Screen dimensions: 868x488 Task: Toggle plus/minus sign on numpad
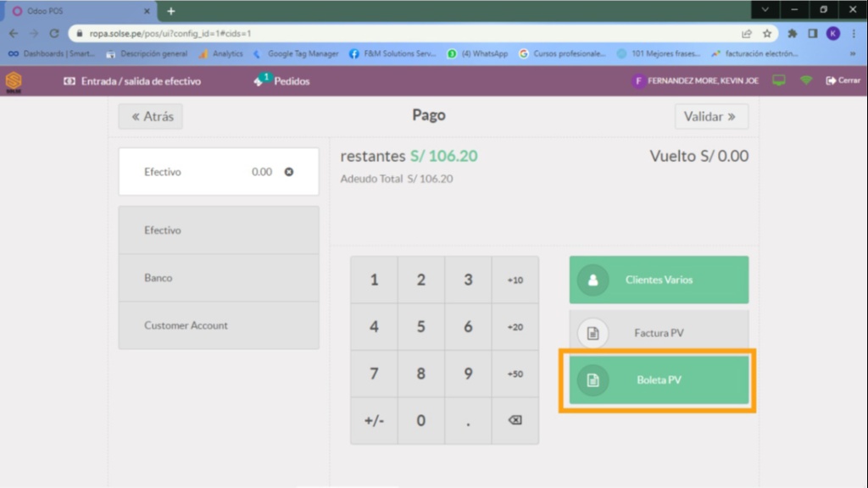(x=374, y=420)
